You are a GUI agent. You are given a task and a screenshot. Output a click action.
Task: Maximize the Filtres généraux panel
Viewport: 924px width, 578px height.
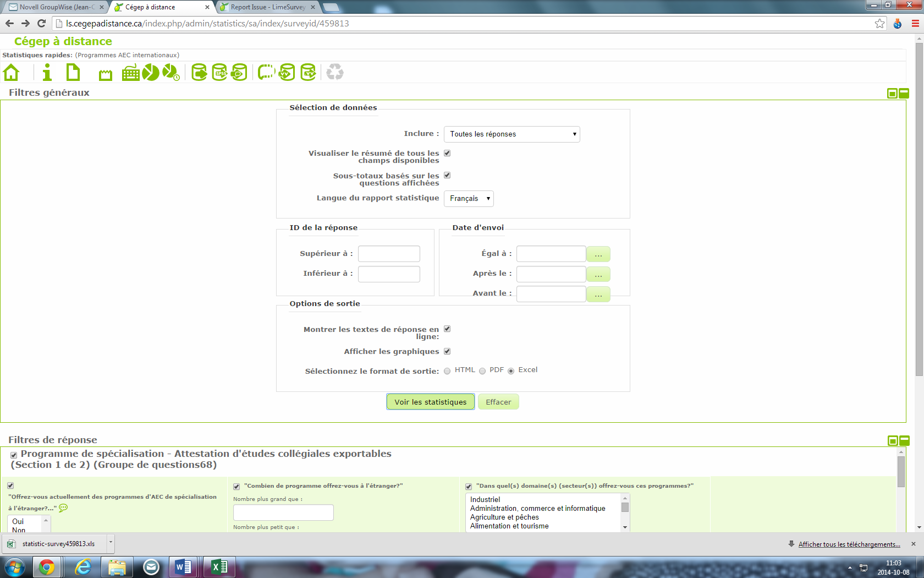click(892, 94)
